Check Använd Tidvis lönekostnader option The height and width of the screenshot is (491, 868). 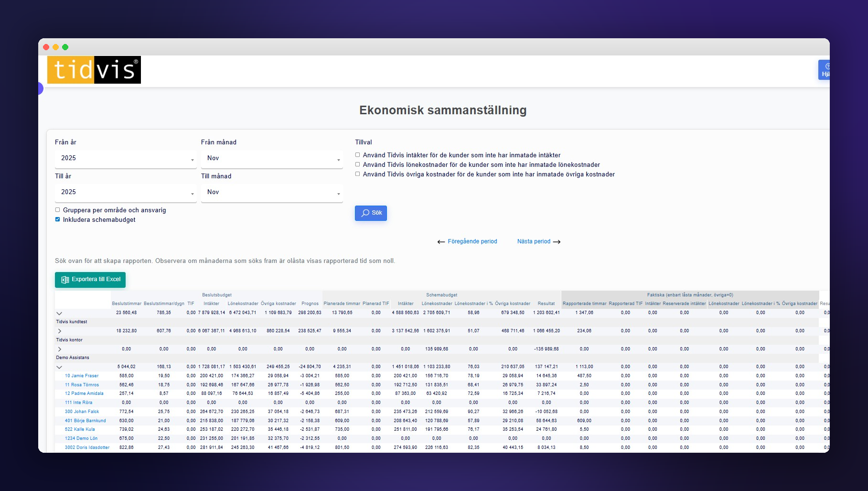[357, 164]
